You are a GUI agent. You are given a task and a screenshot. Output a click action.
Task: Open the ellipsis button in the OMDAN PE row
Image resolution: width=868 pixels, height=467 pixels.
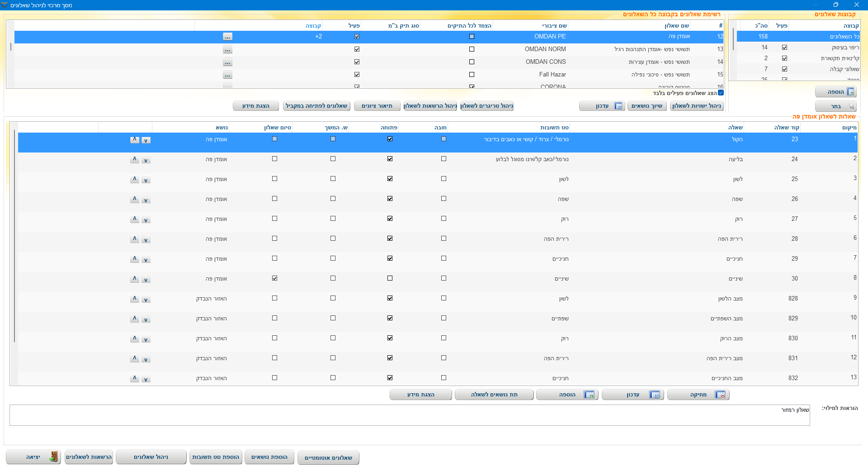coord(227,37)
